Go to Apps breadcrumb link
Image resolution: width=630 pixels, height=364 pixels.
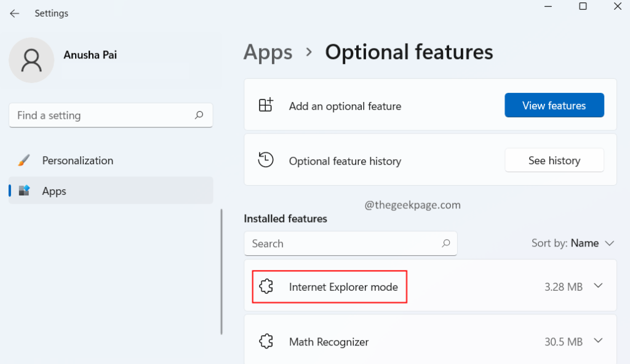[x=267, y=52]
